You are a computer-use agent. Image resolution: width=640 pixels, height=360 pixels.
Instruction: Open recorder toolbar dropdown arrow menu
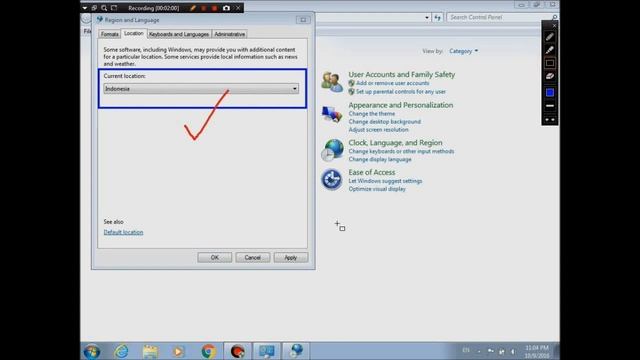point(85,8)
